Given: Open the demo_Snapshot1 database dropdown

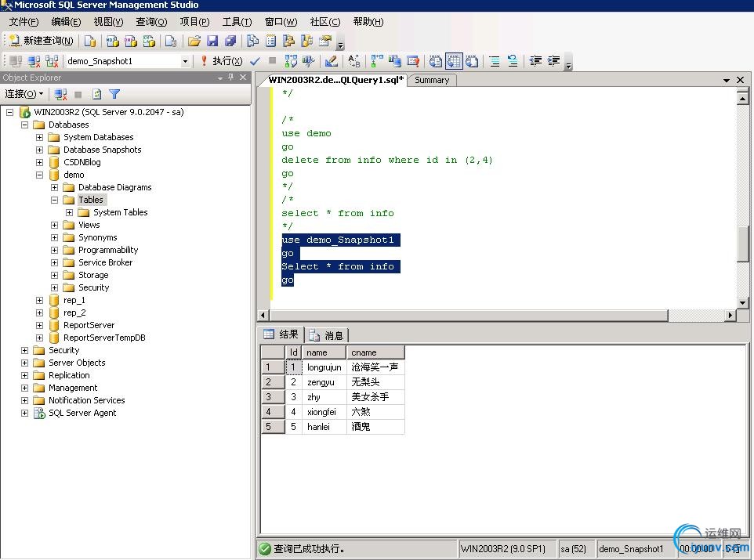Looking at the screenshot, I should click(x=185, y=61).
